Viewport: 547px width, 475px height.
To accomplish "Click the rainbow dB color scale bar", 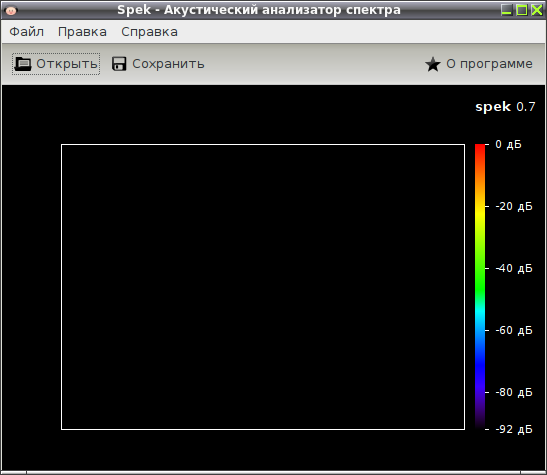I will point(480,286).
